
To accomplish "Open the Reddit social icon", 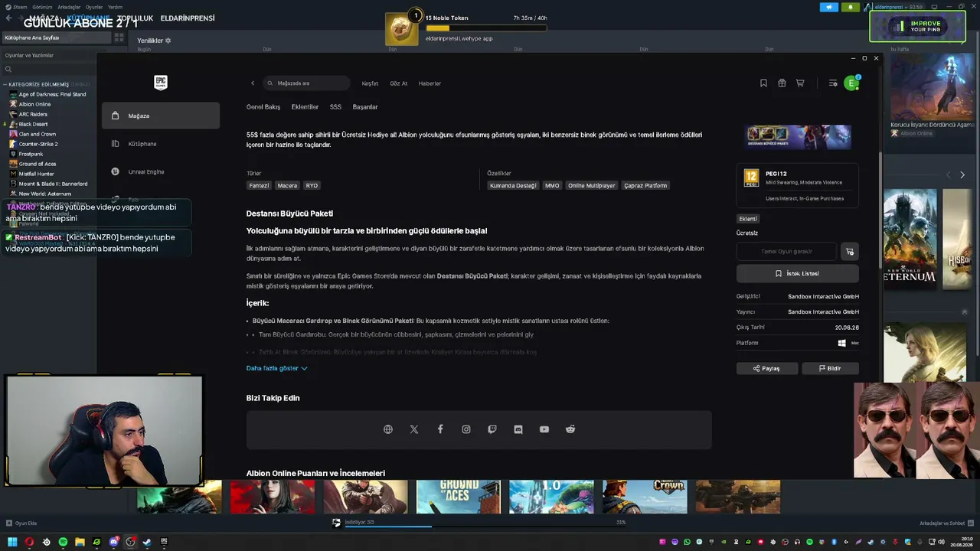I will click(570, 429).
